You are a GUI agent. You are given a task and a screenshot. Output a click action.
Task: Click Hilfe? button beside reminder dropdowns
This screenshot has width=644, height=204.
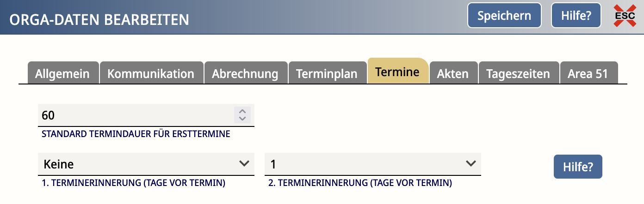pos(578,167)
